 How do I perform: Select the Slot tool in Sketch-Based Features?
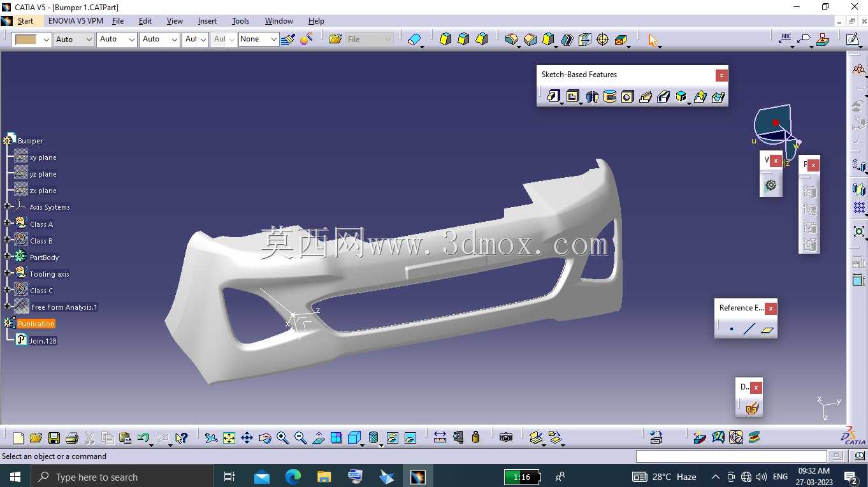(x=663, y=97)
